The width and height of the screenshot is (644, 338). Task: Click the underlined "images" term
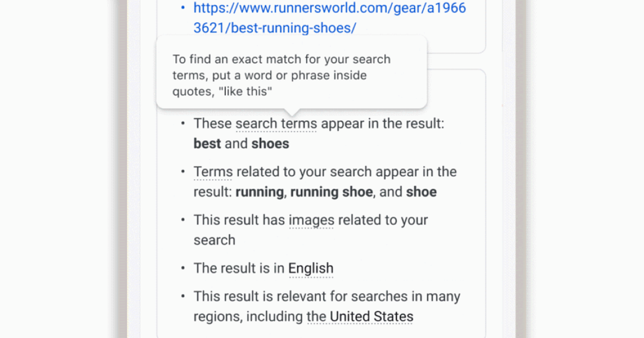[x=312, y=220]
